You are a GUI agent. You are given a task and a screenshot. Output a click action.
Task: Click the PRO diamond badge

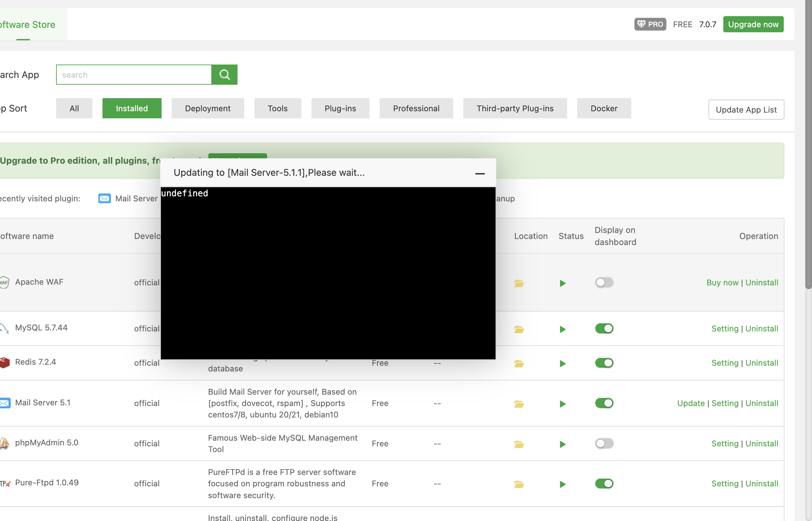click(x=650, y=24)
